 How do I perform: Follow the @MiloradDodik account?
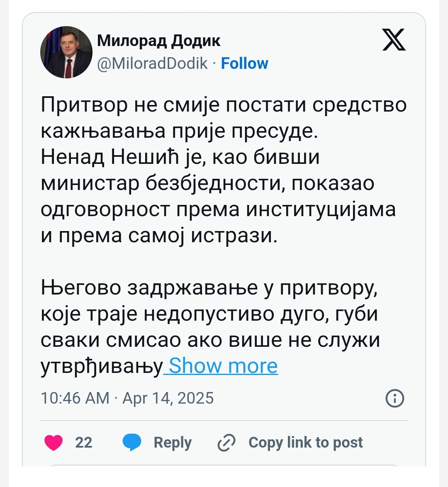click(244, 63)
